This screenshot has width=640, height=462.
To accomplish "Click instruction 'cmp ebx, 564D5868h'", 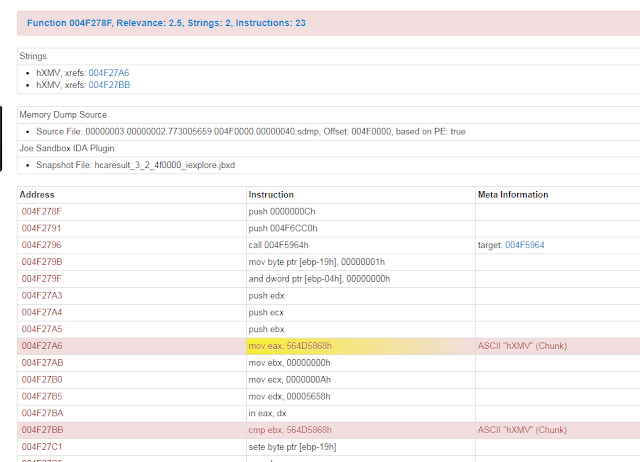I will coord(290,430).
